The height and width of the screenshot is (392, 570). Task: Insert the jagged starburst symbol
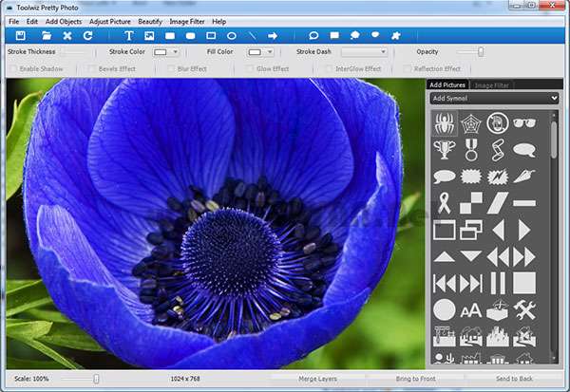point(471,177)
